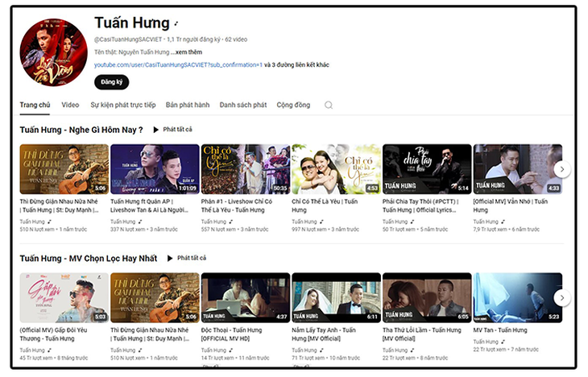Click the Phát tất cả text in first section
The height and width of the screenshot is (377, 588).
pos(177,130)
